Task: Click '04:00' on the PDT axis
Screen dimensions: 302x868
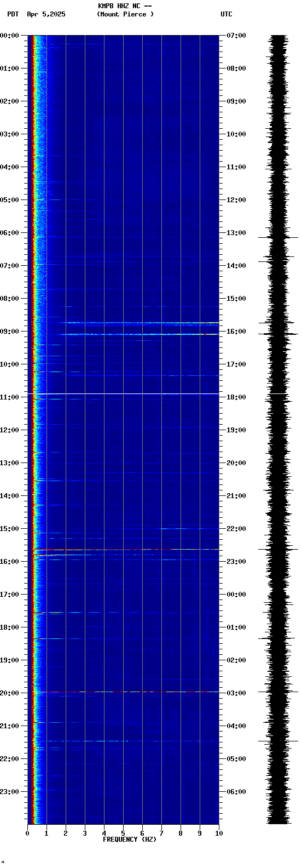Action: coord(9,167)
